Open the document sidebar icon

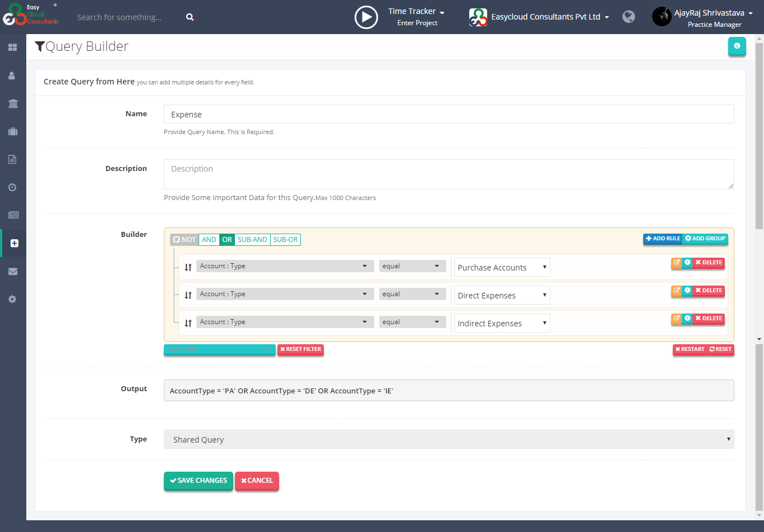12,159
